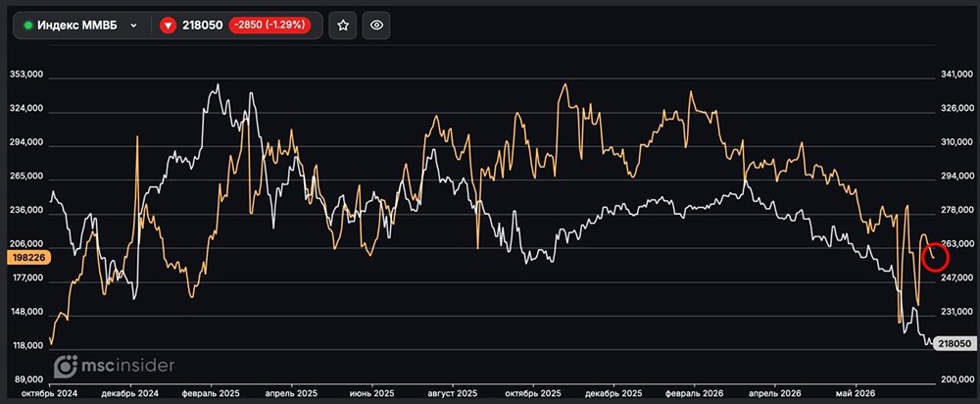Select июнь 2025 on the time axis
The width and height of the screenshot is (980, 404).
point(371,393)
